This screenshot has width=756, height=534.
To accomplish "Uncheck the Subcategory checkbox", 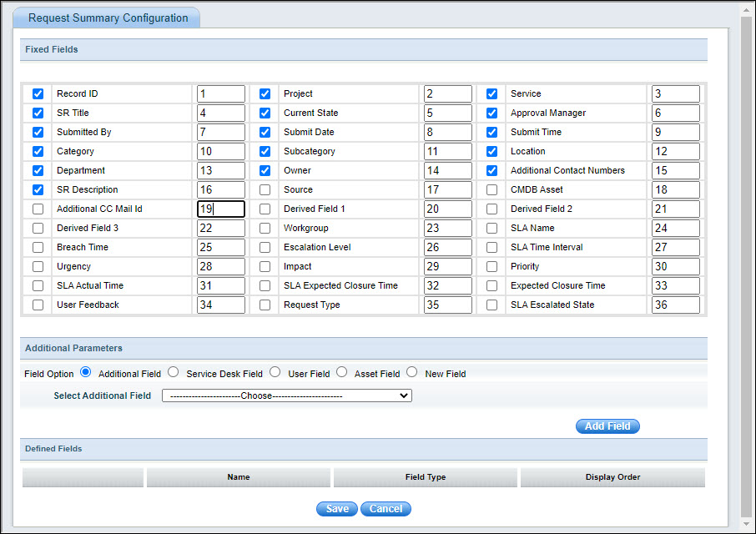I will (x=265, y=152).
